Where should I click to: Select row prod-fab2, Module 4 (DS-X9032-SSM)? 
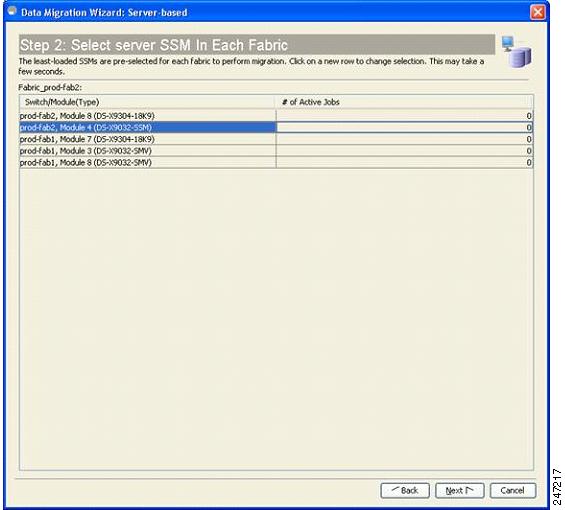pos(276,127)
